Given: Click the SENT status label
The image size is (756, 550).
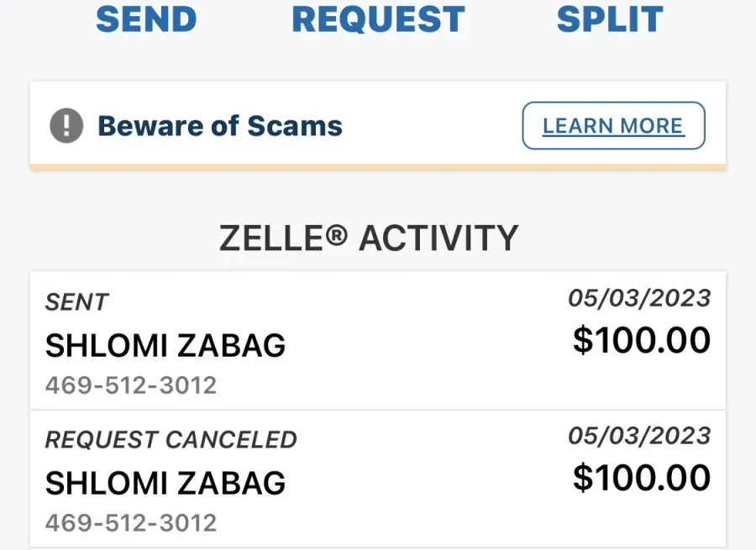Looking at the screenshot, I should click(x=77, y=302).
